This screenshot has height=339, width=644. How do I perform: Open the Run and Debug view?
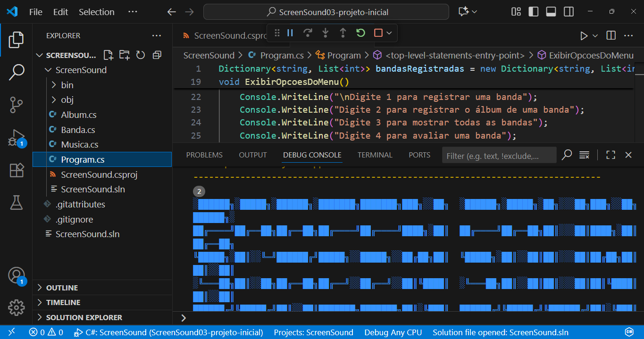pos(17,138)
